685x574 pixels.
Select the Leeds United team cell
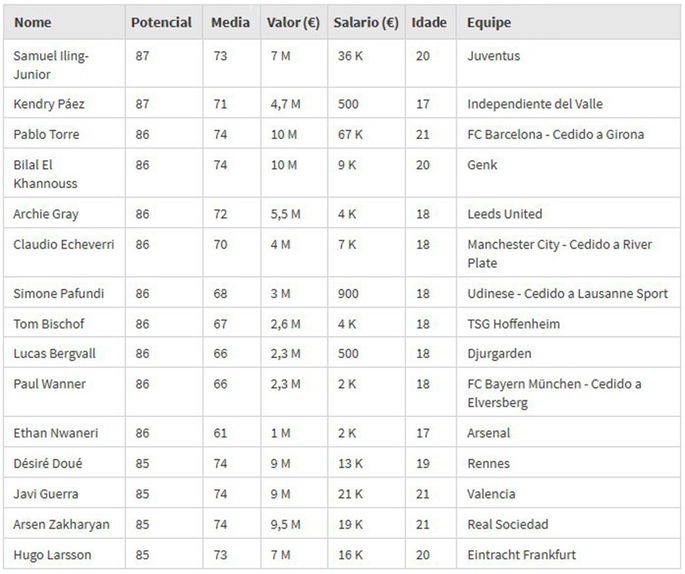pos(505,214)
